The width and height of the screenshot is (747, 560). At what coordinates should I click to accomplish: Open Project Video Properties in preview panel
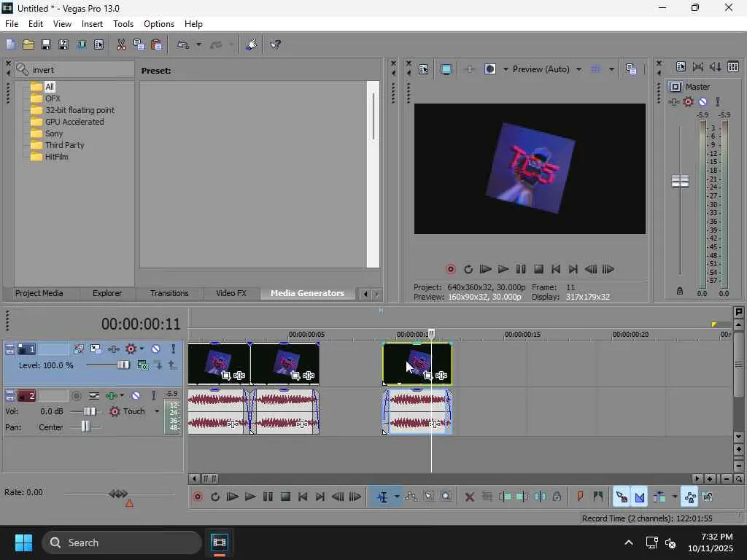(424, 69)
